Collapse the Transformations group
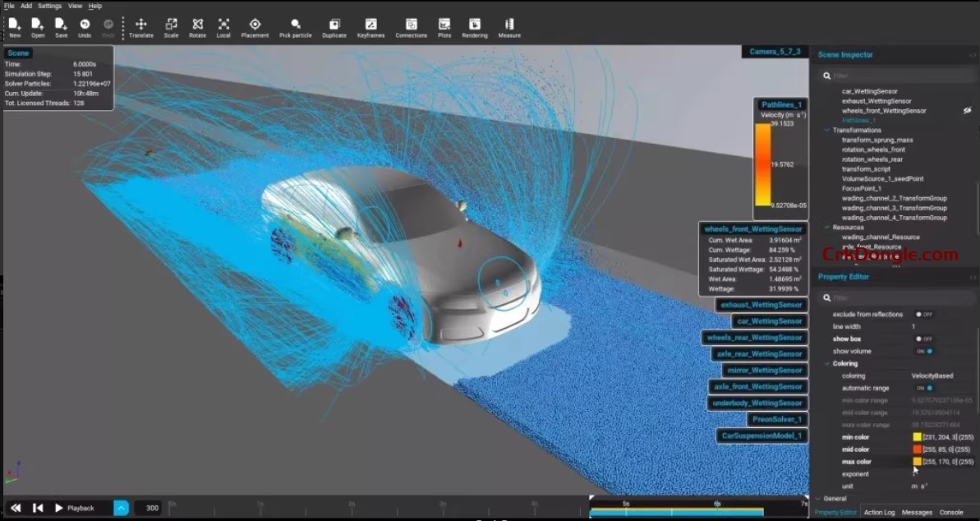 click(x=826, y=130)
